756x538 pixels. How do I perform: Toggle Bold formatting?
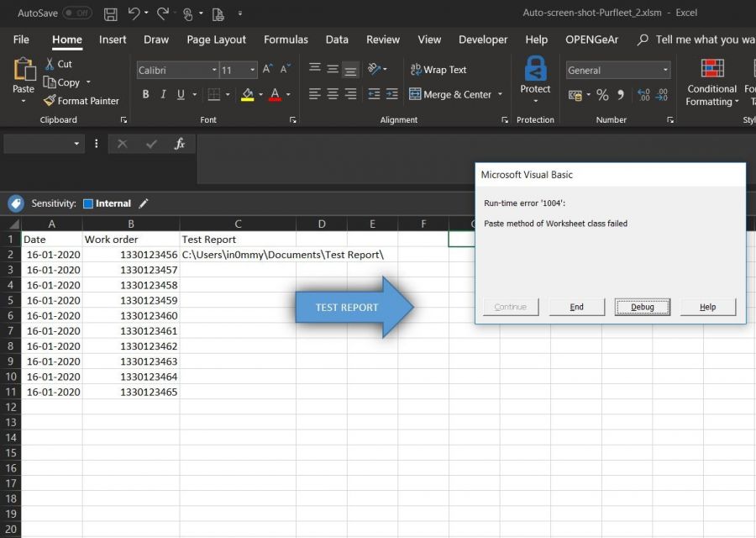(x=145, y=94)
